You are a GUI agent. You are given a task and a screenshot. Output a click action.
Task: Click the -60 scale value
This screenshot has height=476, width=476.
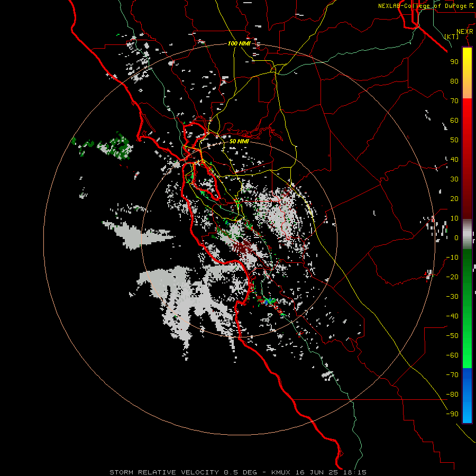click(x=452, y=355)
